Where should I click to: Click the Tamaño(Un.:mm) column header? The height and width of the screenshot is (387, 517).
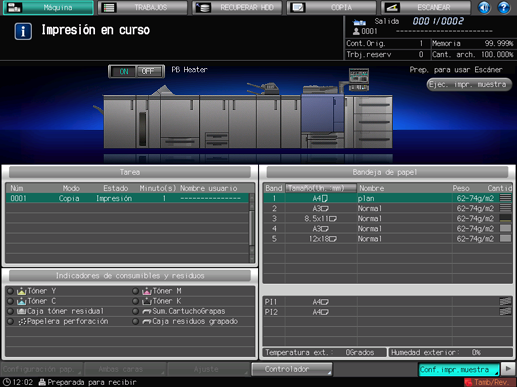321,188
